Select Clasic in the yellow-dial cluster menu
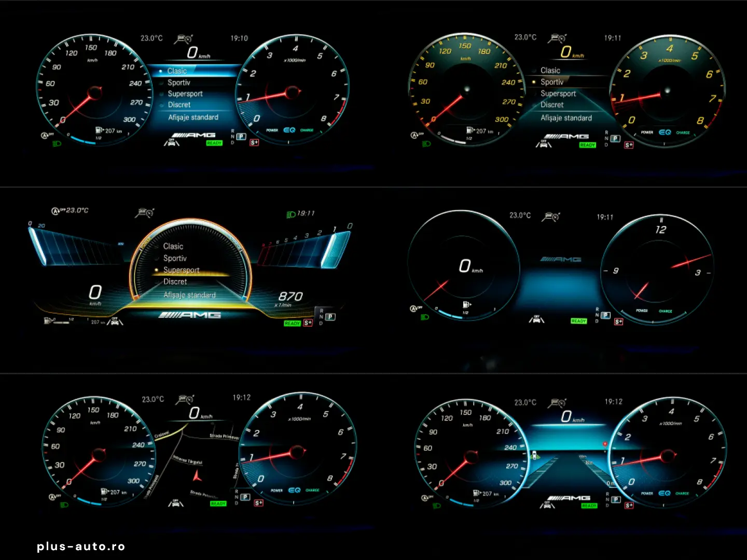The width and height of the screenshot is (747, 560). [x=550, y=71]
